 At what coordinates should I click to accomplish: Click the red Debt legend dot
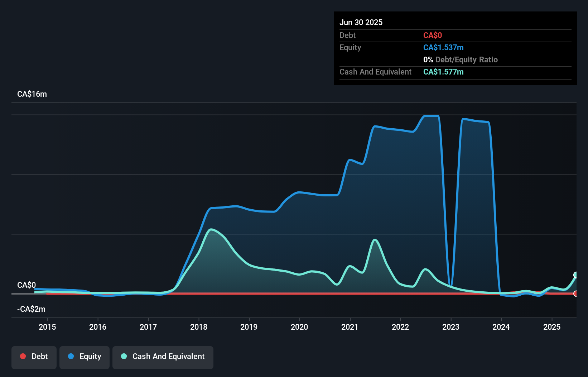[x=23, y=356]
